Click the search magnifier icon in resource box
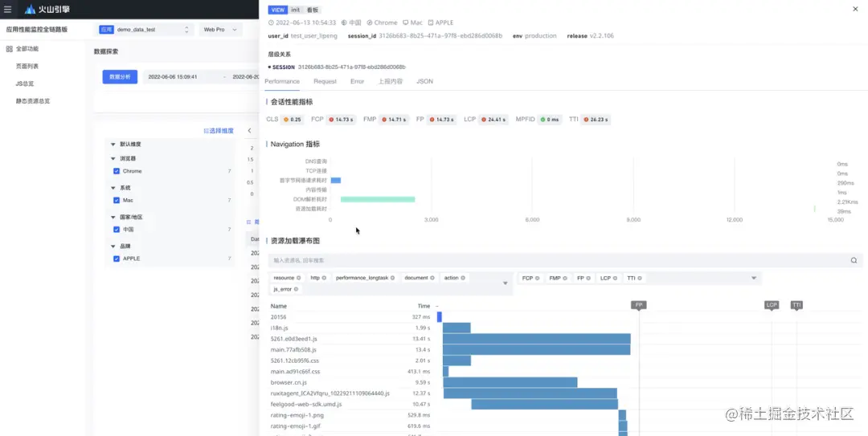868x436 pixels. pyautogui.click(x=854, y=261)
